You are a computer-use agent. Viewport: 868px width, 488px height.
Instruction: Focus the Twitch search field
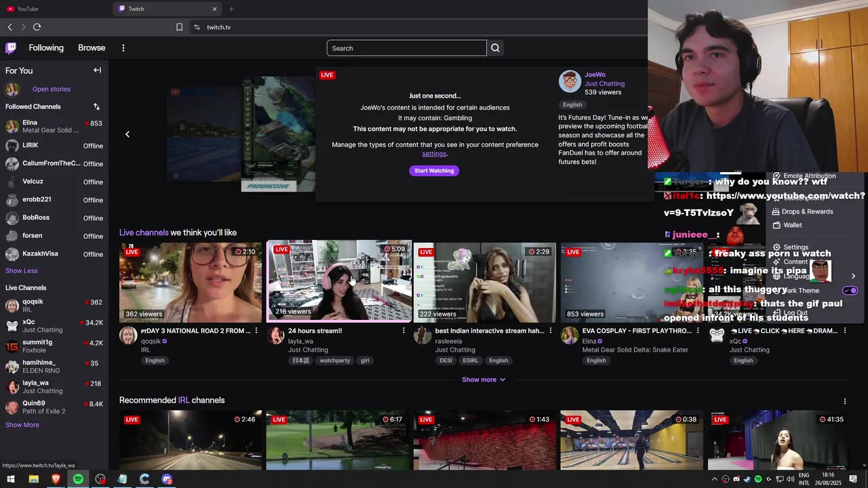tap(406, 48)
